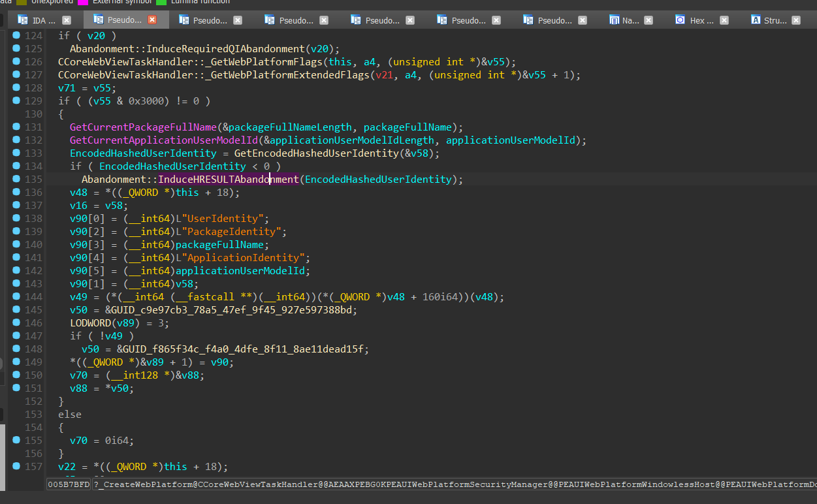Toggle breakpoint dot on line 126
The width and height of the screenshot is (817, 504).
tap(16, 61)
